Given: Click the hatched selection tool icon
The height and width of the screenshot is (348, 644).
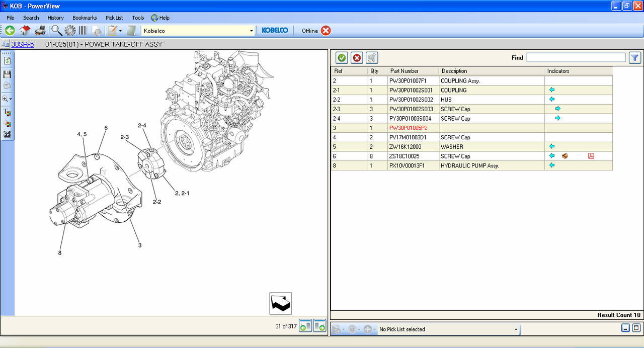Looking at the screenshot, I should [7, 134].
